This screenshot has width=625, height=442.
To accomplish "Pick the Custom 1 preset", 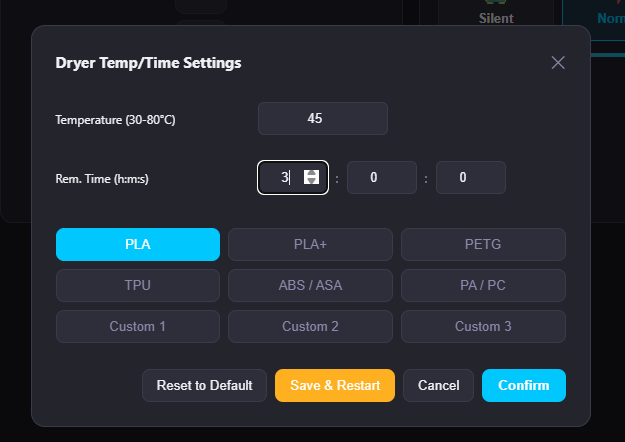I will pyautogui.click(x=138, y=326).
